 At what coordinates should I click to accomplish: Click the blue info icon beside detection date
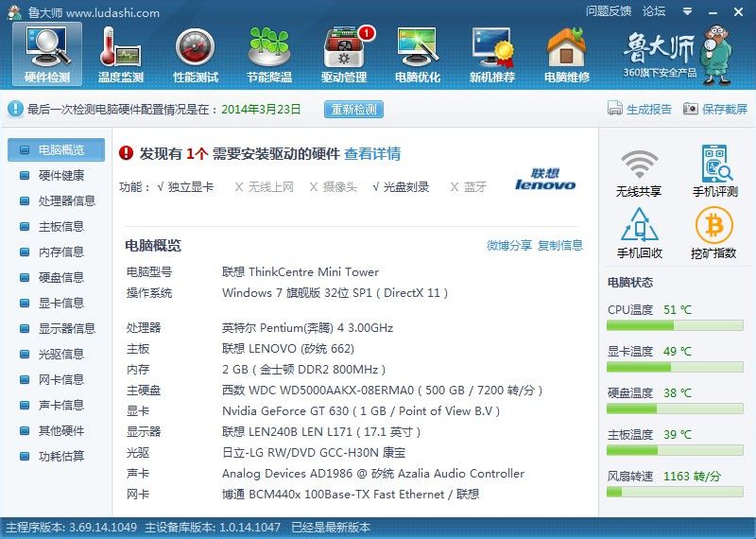click(15, 109)
